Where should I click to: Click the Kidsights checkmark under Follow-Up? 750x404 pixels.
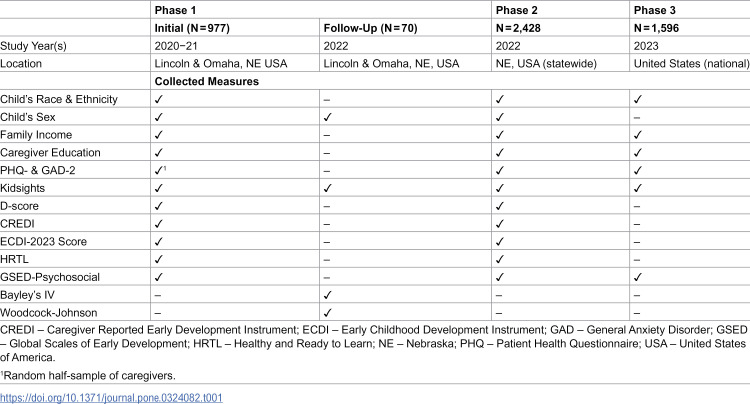[x=328, y=188]
